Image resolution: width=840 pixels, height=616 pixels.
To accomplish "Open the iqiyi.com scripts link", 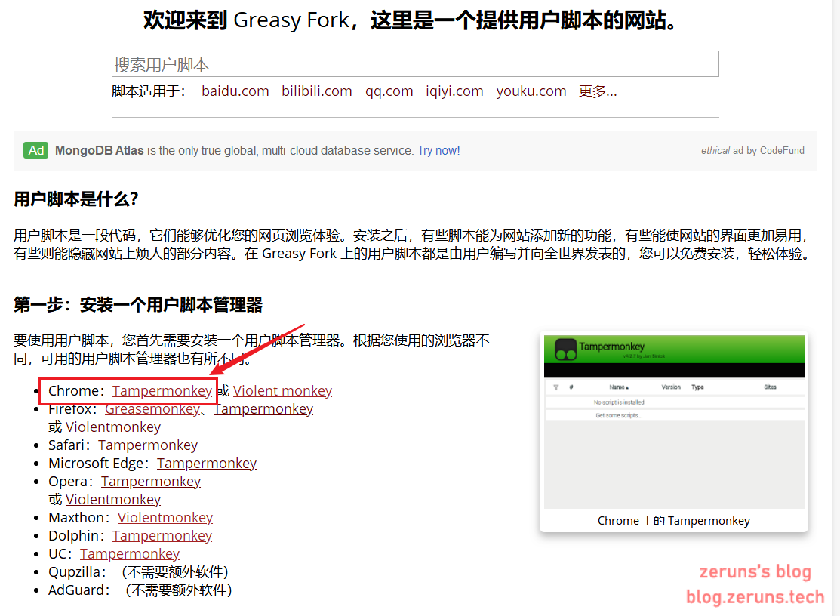I will (454, 91).
